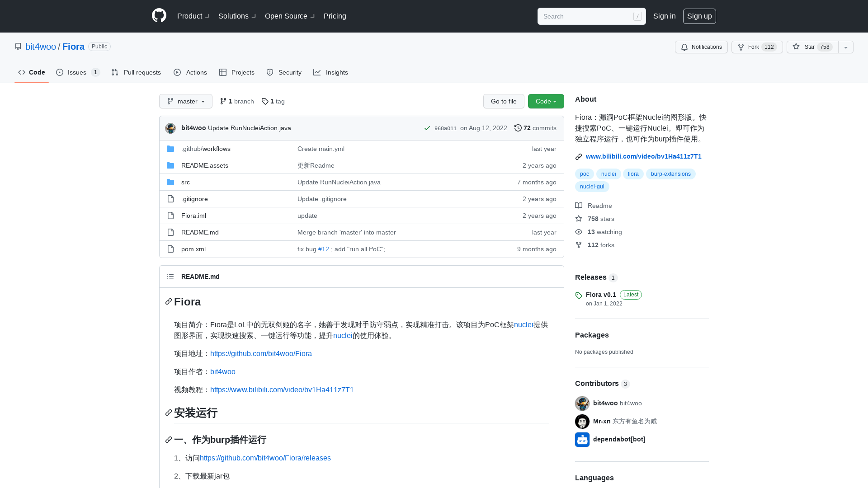Image resolution: width=868 pixels, height=488 pixels.
Task: Switch to the Actions tab
Action: (x=190, y=72)
